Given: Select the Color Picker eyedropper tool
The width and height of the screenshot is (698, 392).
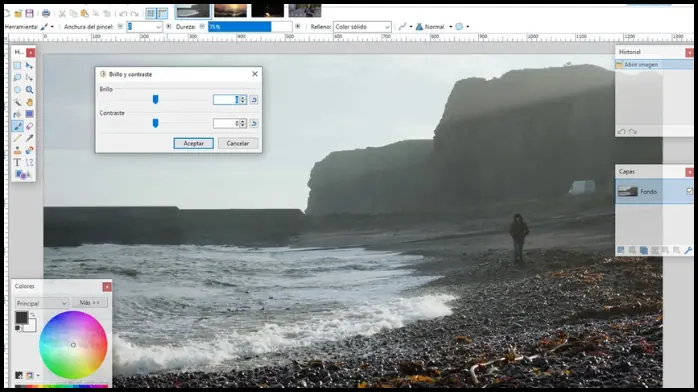Looking at the screenshot, I should tap(29, 138).
